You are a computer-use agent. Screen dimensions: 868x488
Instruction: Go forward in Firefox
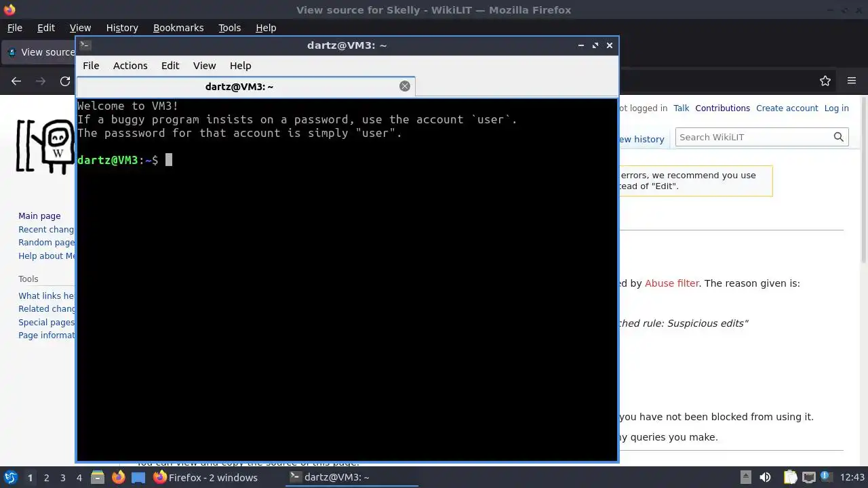(41, 81)
